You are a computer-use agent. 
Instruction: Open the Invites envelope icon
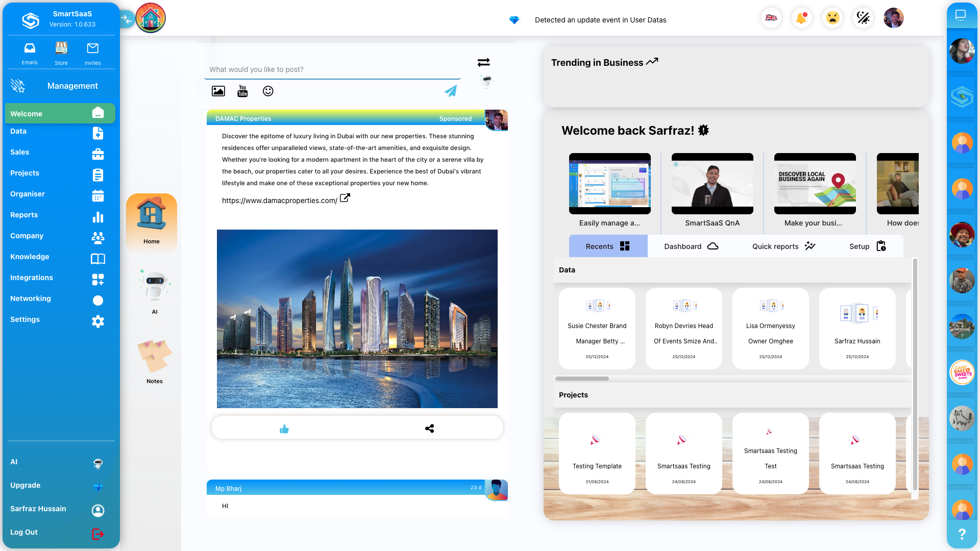click(92, 53)
